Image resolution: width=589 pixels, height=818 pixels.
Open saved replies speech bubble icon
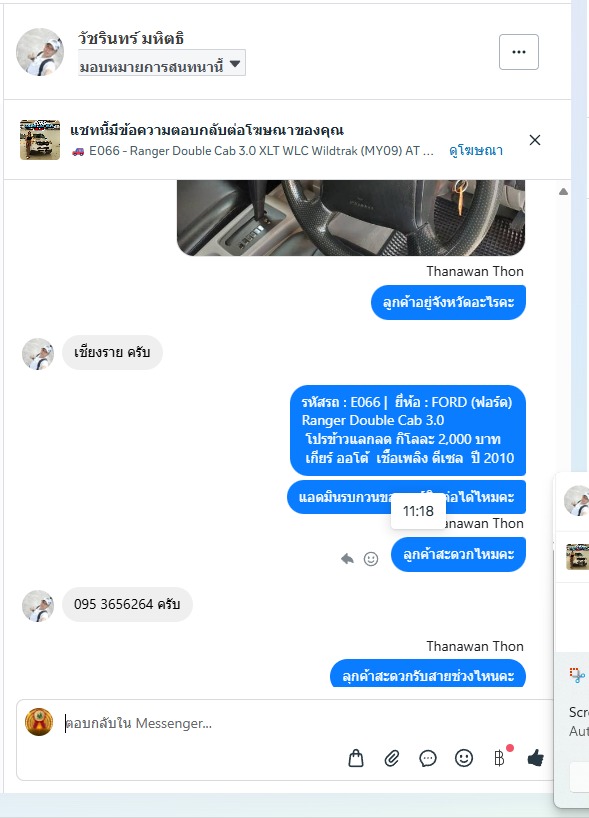point(428,758)
